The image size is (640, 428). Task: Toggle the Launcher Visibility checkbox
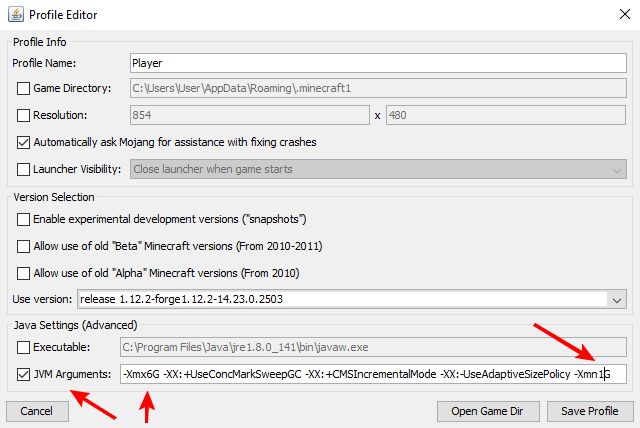[x=24, y=170]
